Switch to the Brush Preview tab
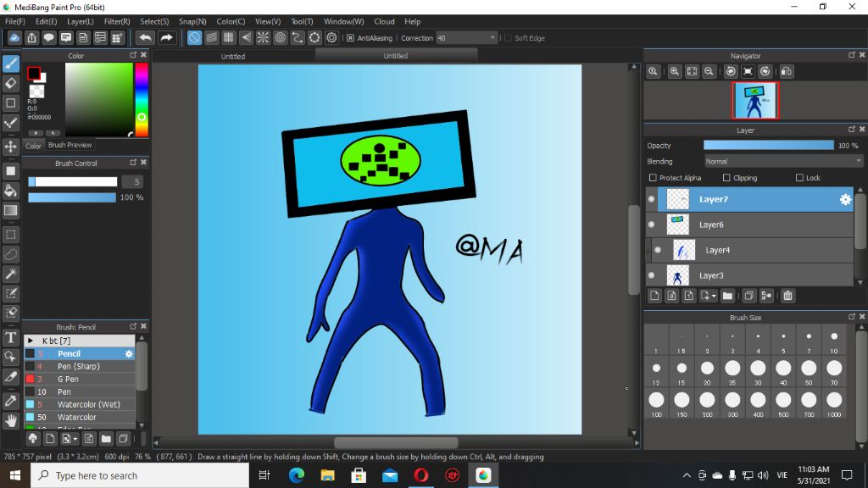 click(70, 145)
